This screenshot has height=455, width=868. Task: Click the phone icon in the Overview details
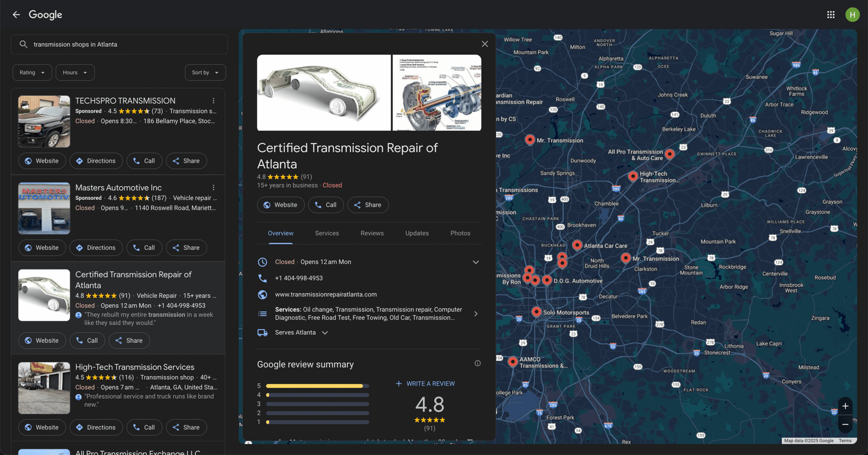[x=263, y=278]
